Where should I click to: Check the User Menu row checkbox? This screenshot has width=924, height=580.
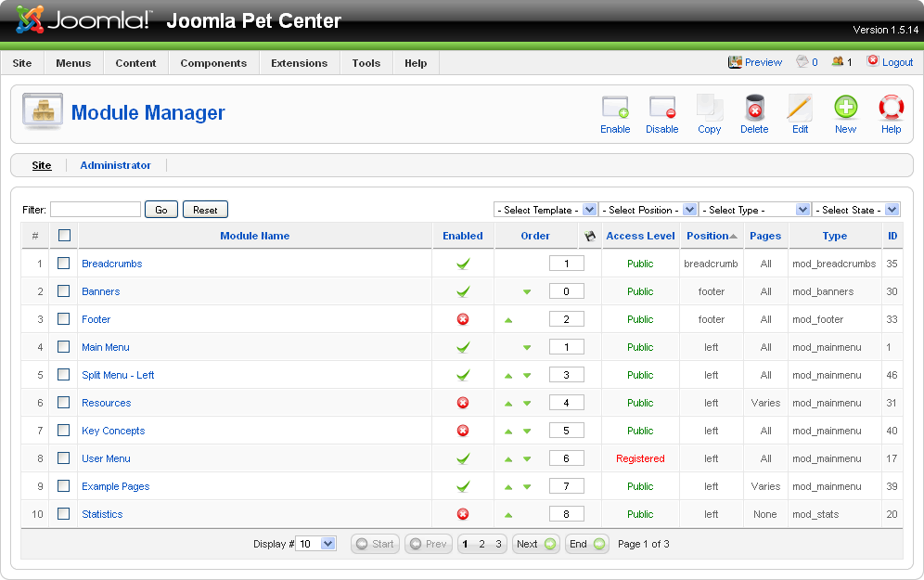point(64,458)
